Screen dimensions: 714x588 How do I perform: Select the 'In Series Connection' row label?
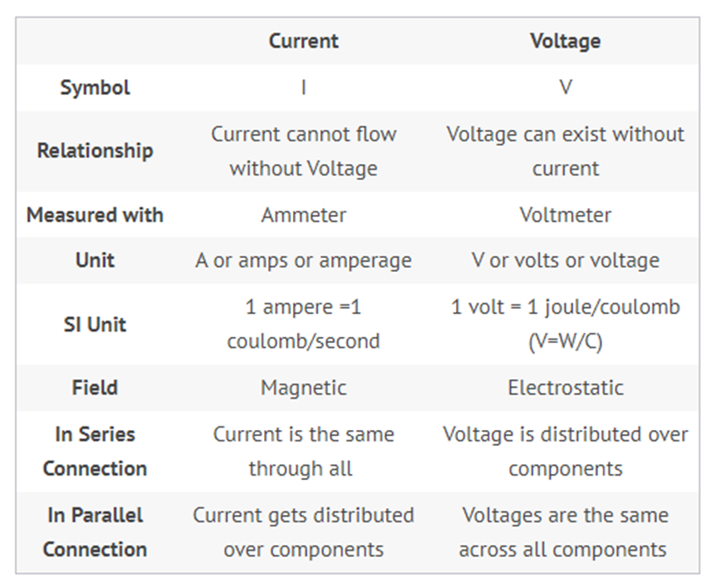(95, 451)
